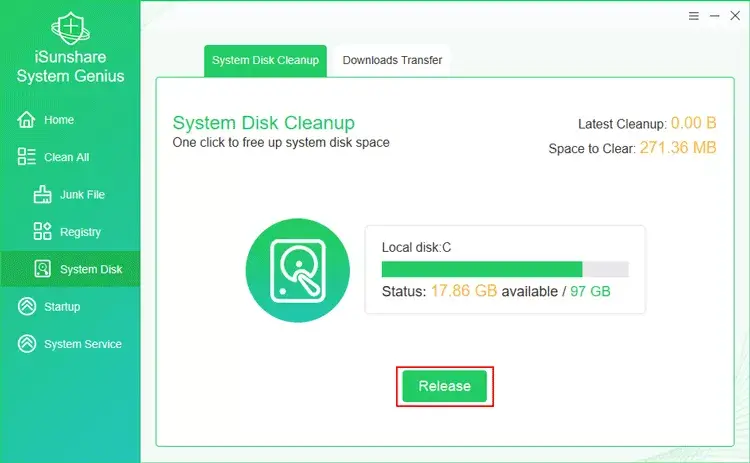Click the System Service arrow icon

pyautogui.click(x=27, y=343)
